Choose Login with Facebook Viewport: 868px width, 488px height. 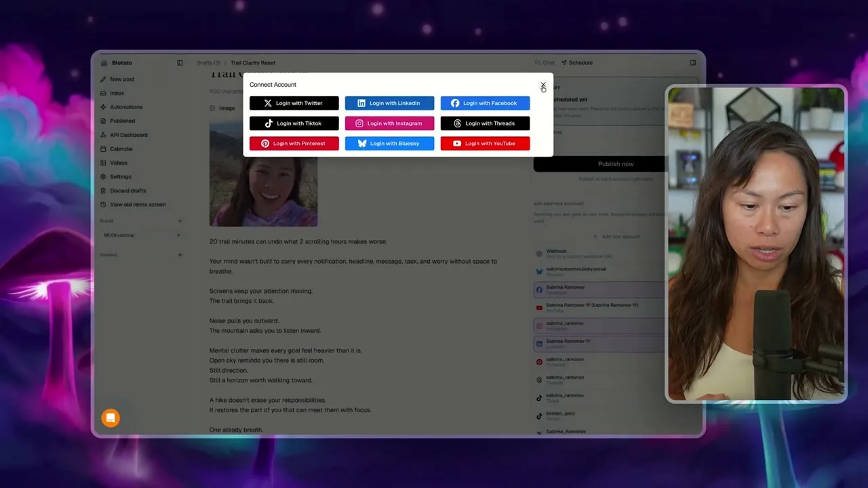(x=485, y=103)
